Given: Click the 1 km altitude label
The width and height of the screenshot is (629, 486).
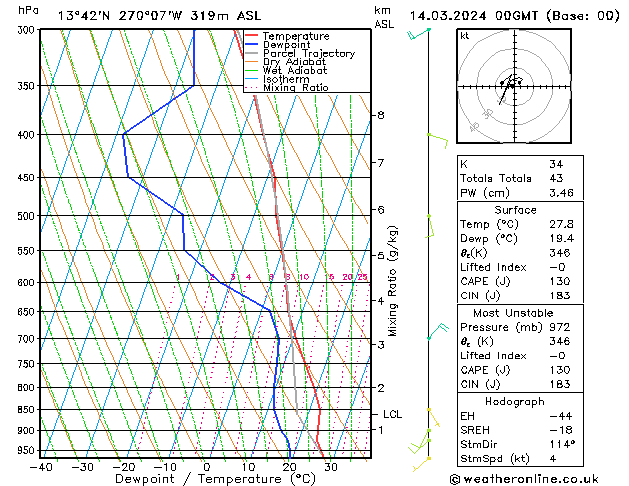Looking at the screenshot, I should pyautogui.click(x=381, y=430).
